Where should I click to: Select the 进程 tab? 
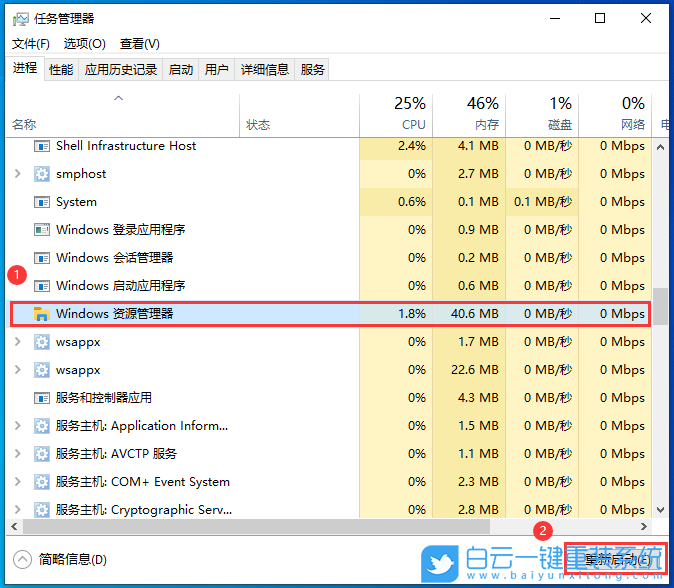coord(25,68)
